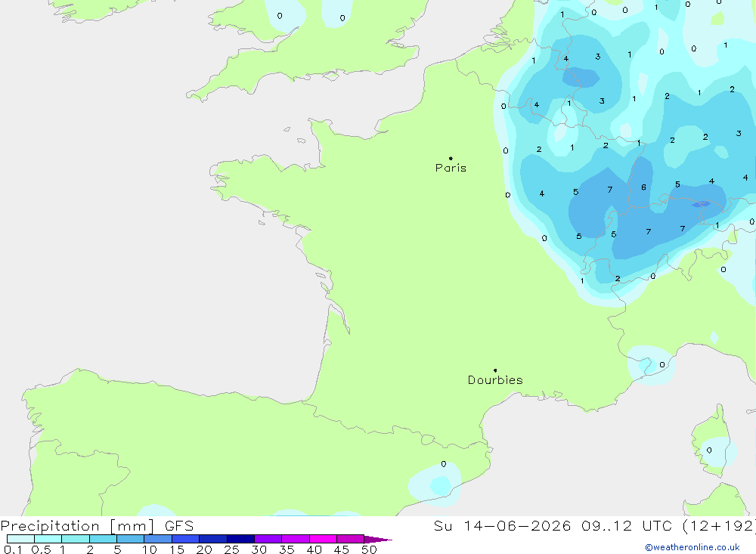The height and width of the screenshot is (554, 756).
Task: Pick the 20–25 mm legend swatch
Action: (213, 539)
